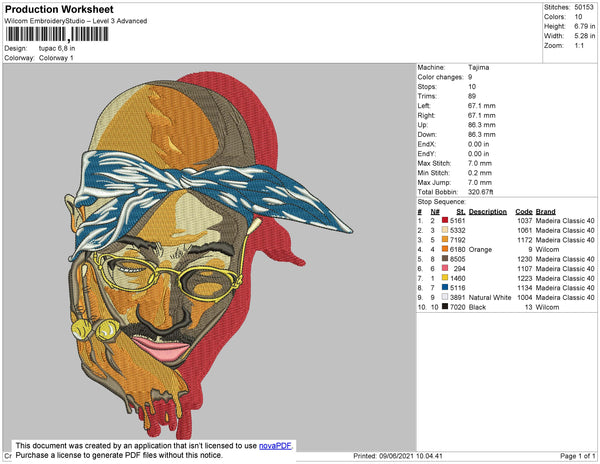The image size is (600, 464).
Task: Click code 1134 in the table
Action: point(525,288)
